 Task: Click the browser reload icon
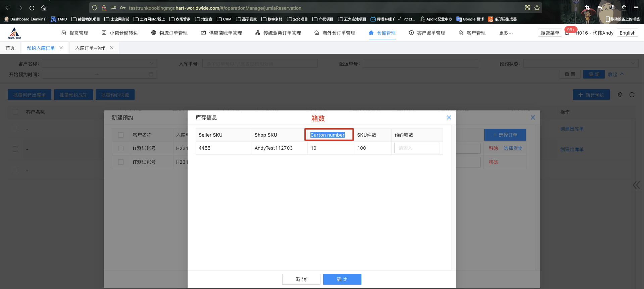pos(32,8)
